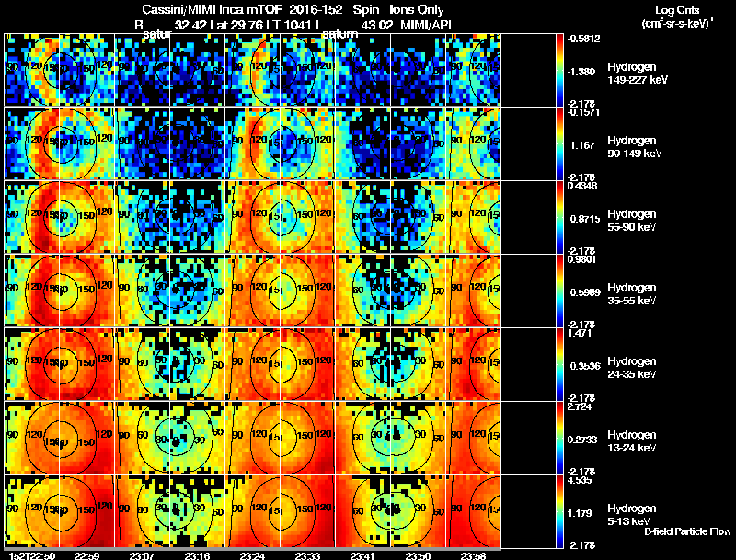Click the '0.3536' colorbar value
Image resolution: width=736 pixels, height=560 pixels.
pyautogui.click(x=585, y=366)
